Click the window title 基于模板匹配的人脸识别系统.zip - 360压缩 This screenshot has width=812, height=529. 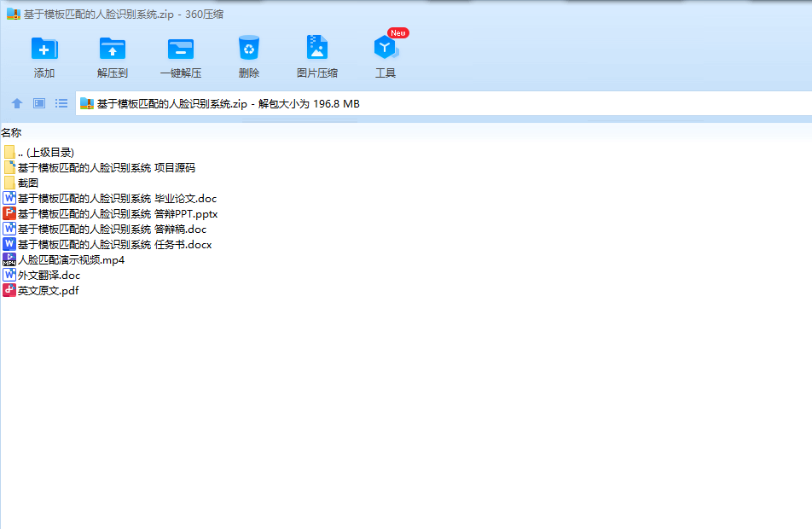pyautogui.click(x=124, y=14)
